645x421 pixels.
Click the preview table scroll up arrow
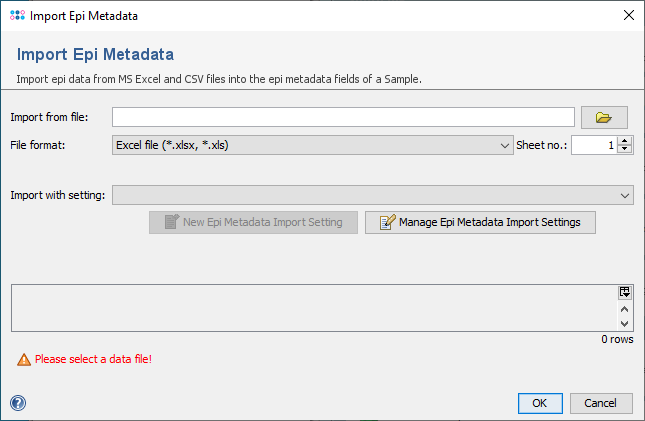[625, 308]
